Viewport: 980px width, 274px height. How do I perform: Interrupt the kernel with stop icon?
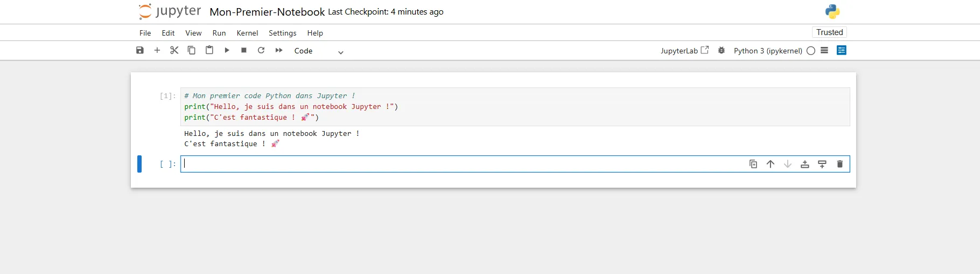tap(244, 50)
